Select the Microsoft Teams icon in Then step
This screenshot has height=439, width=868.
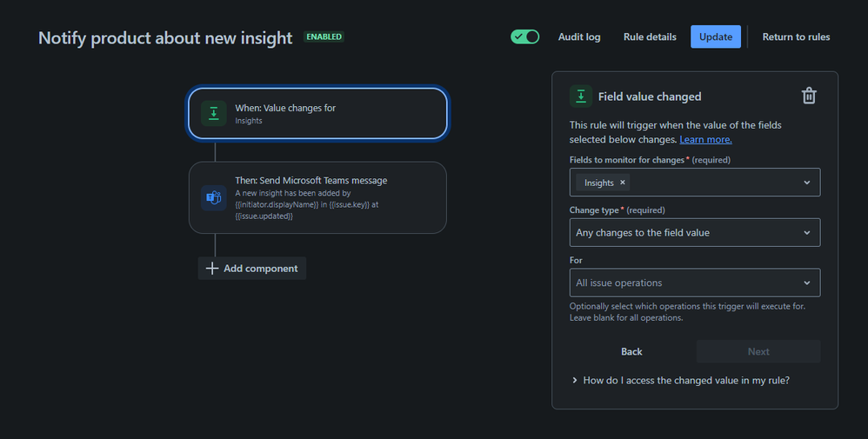(x=214, y=197)
